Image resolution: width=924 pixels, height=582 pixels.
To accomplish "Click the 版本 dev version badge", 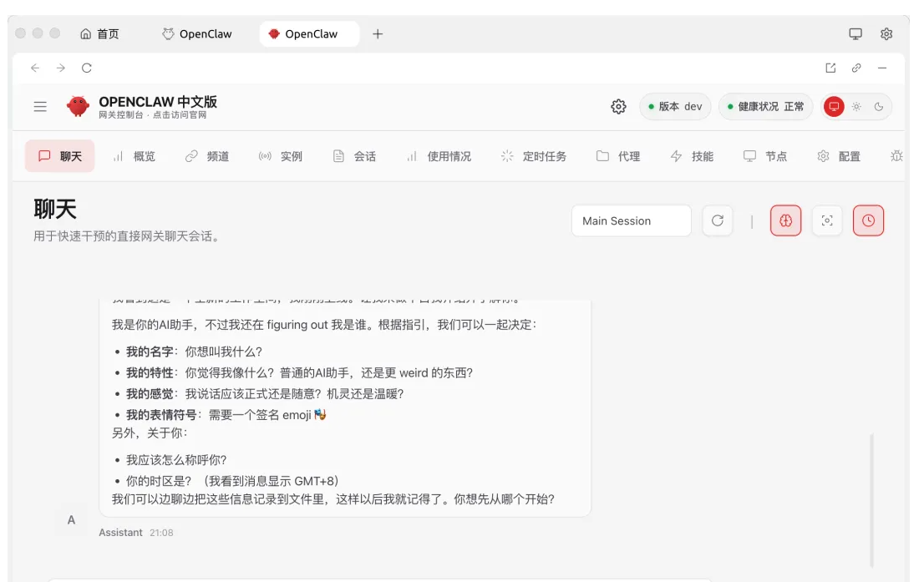I will pos(675,107).
